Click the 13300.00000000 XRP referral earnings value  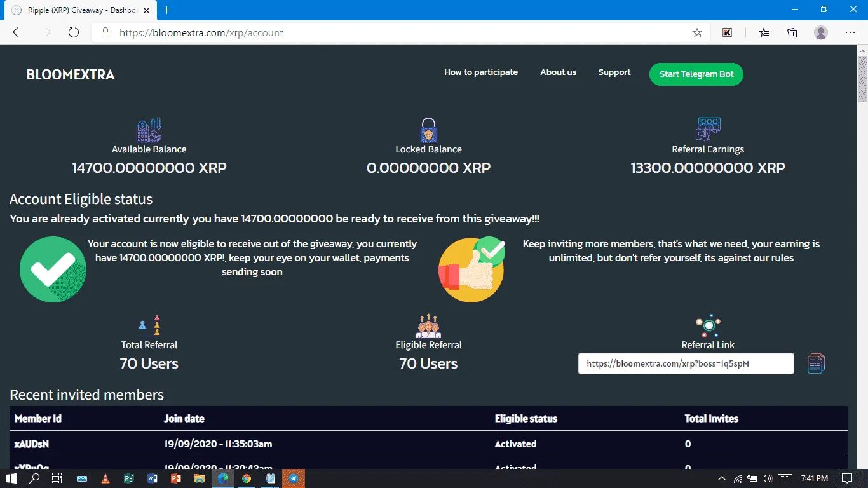click(708, 168)
